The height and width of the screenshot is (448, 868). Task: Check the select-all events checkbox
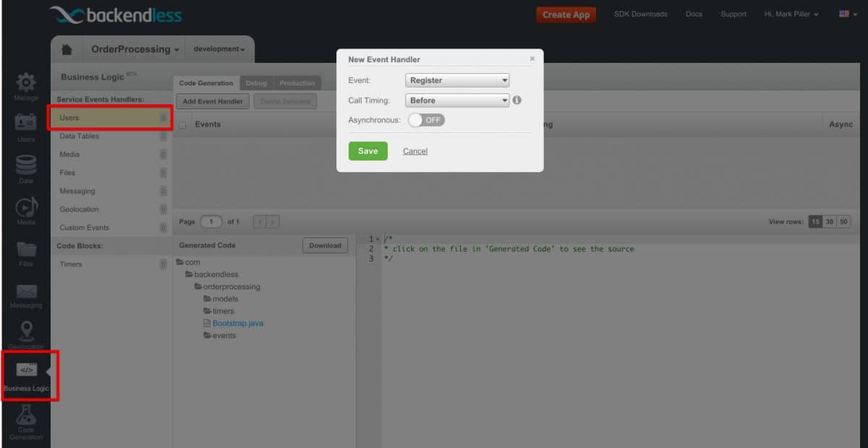(x=182, y=125)
